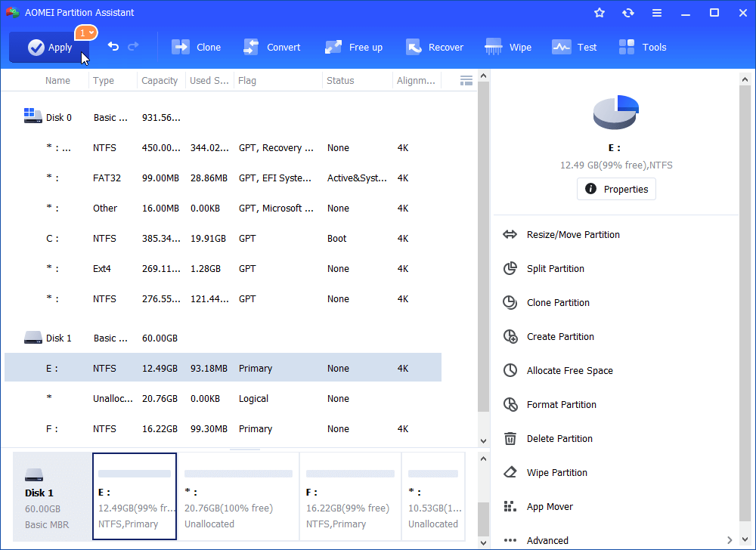Redo the operation
This screenshot has width=756, height=550.
tap(133, 47)
